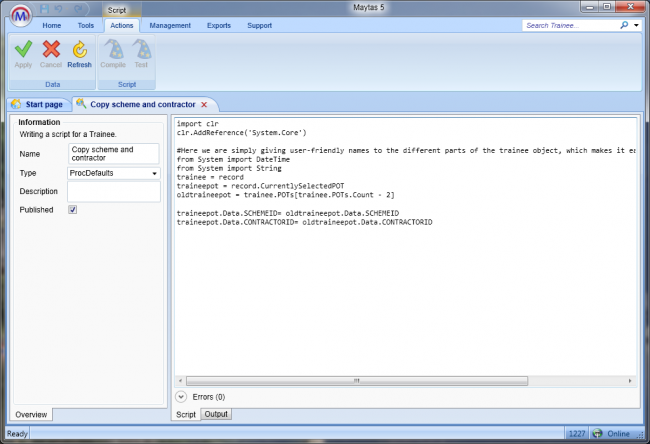Screen dimensions: 650x444
Task: Select the Script contextual tab header
Action: pos(116,10)
